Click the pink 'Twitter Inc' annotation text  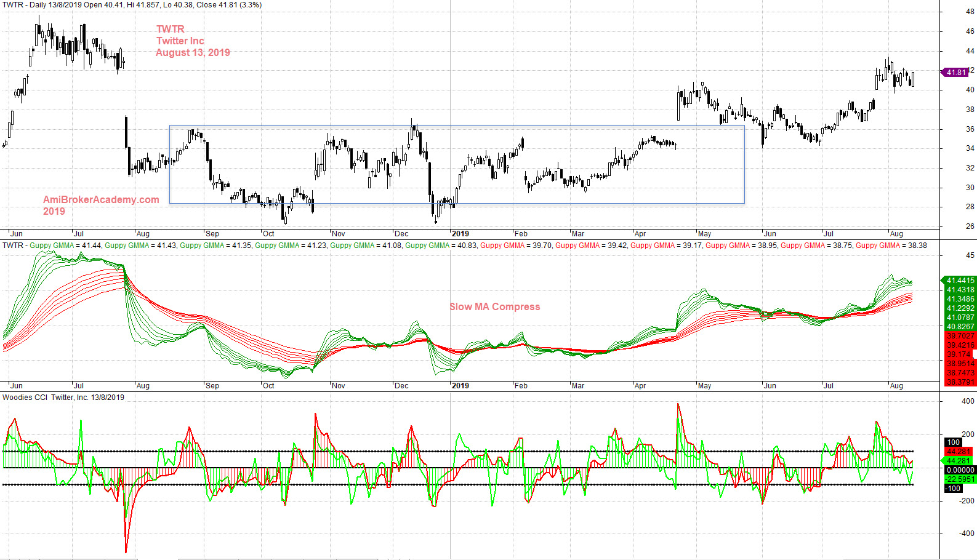coord(180,41)
